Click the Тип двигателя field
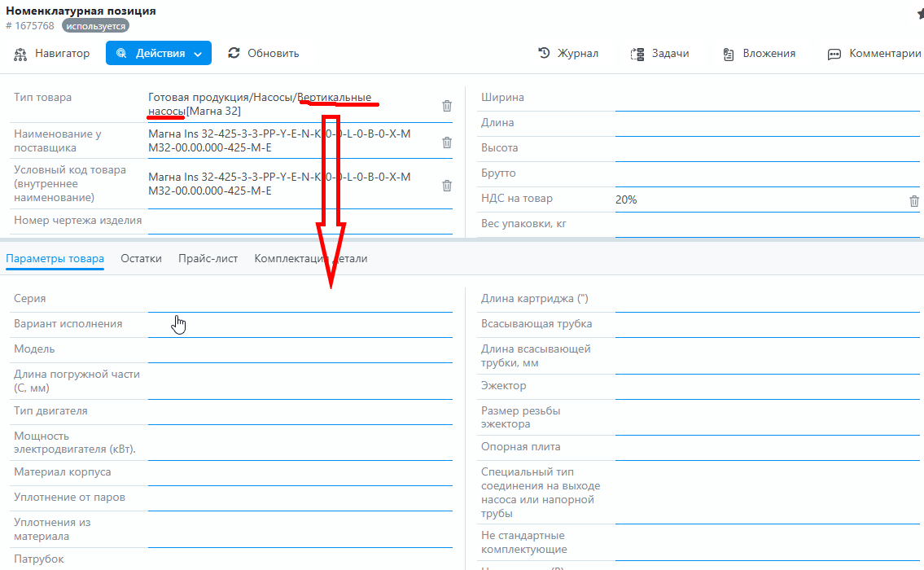The width and height of the screenshot is (924, 570). [300, 412]
